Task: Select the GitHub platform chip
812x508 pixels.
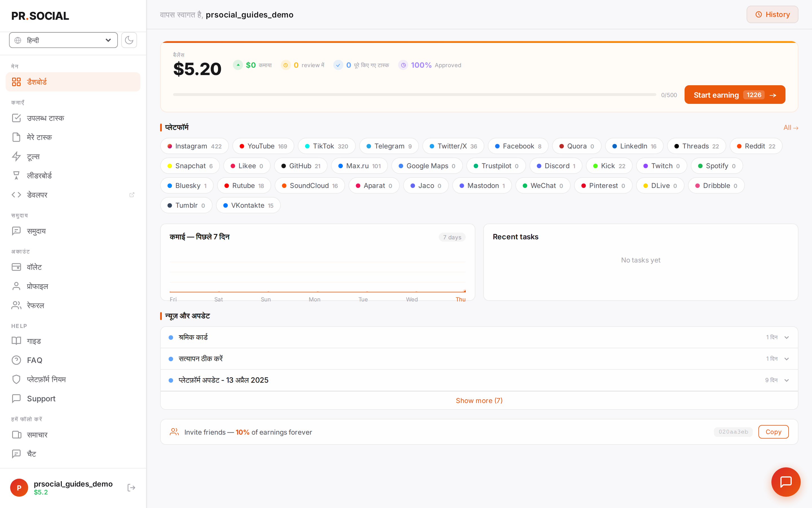Action: (x=301, y=166)
